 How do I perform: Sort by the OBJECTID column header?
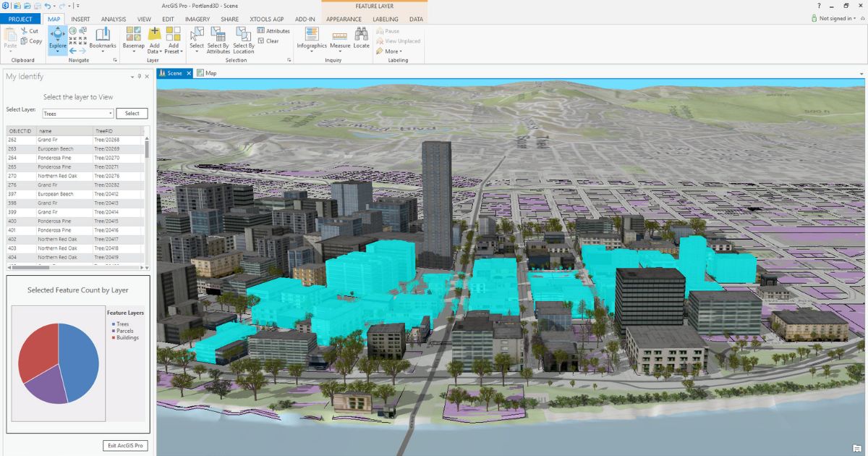pos(20,131)
